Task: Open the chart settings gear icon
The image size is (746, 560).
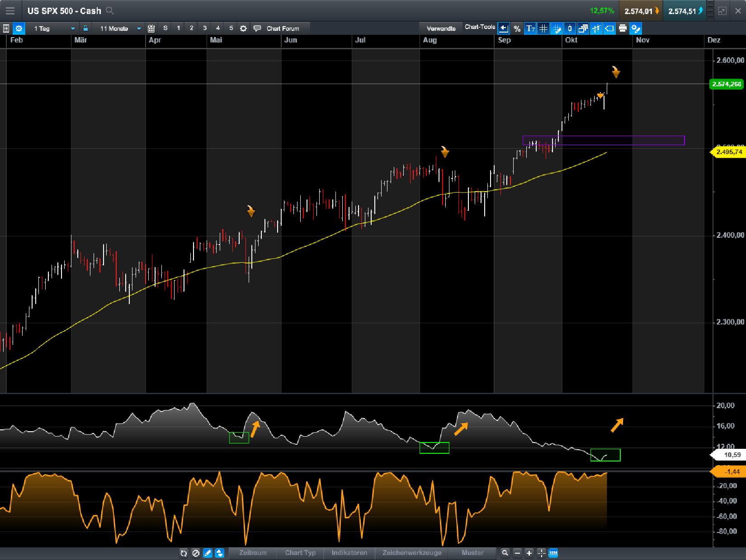Action: [19, 28]
